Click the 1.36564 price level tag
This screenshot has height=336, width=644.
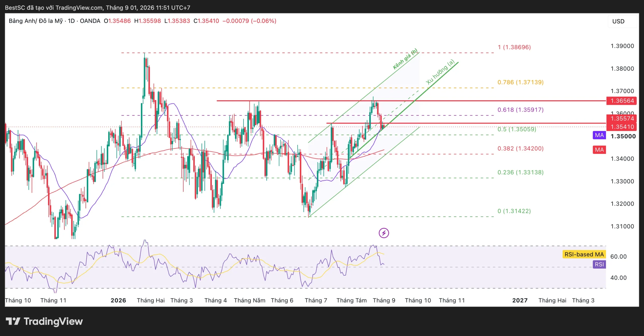pos(622,101)
